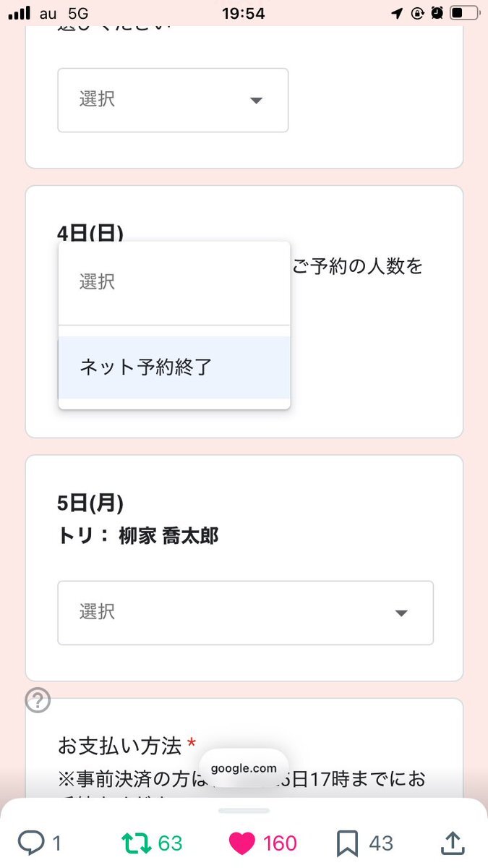Tap the green retweet icon
The image size is (488, 868).
coord(137,843)
